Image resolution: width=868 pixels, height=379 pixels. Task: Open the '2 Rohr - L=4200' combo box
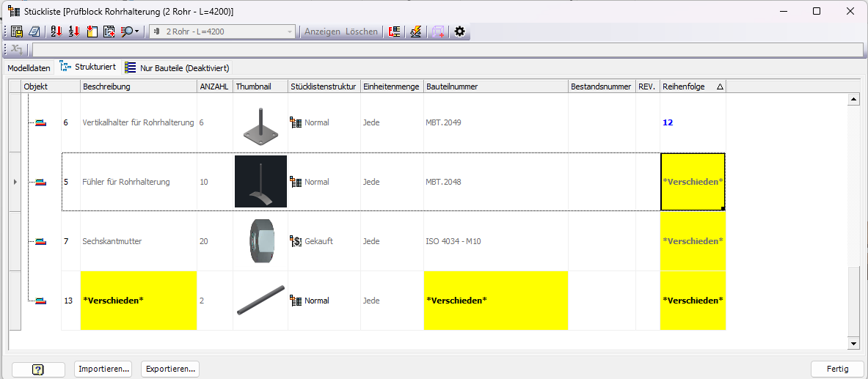[222, 32]
